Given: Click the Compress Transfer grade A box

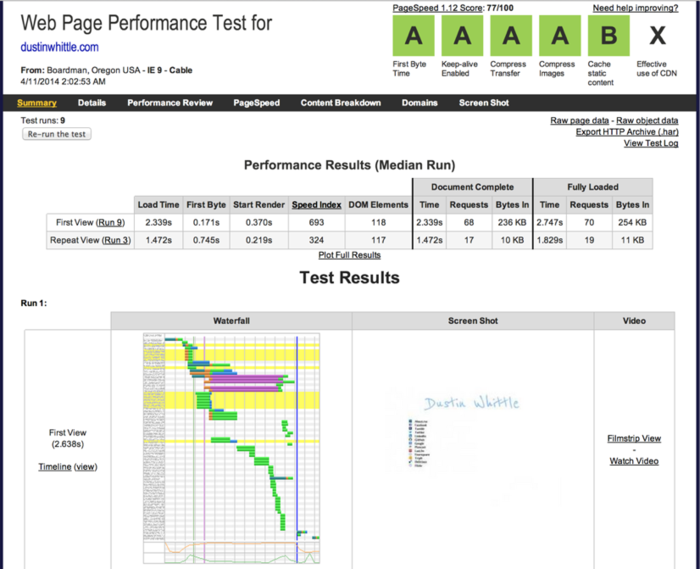Looking at the screenshot, I should coord(511,35).
